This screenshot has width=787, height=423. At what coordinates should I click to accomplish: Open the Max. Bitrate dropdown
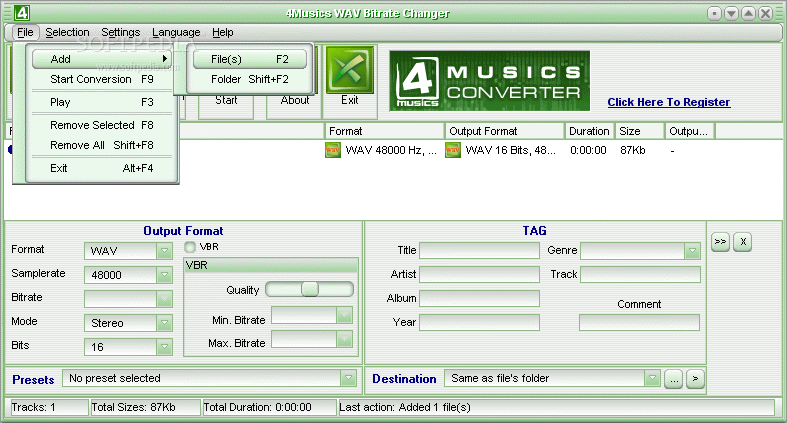tap(344, 339)
